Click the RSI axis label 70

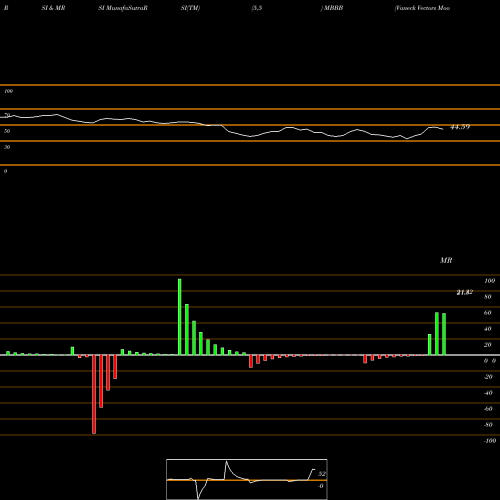click(x=7, y=115)
